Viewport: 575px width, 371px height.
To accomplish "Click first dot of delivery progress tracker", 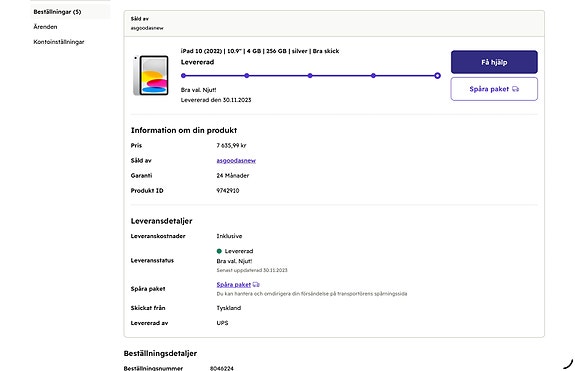I will coord(183,76).
